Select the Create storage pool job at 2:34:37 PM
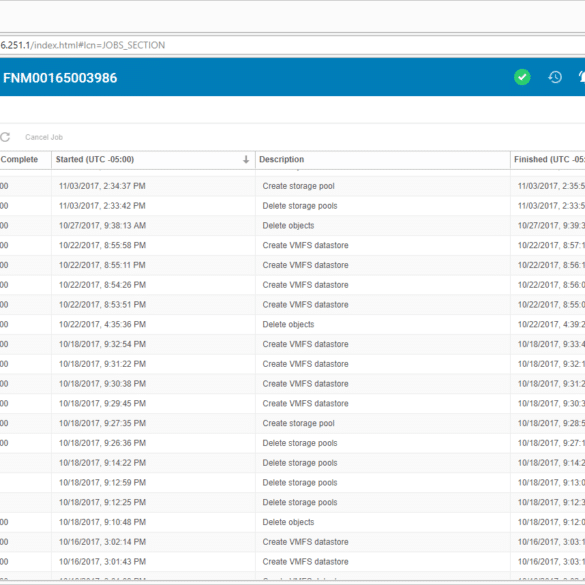 click(292, 186)
